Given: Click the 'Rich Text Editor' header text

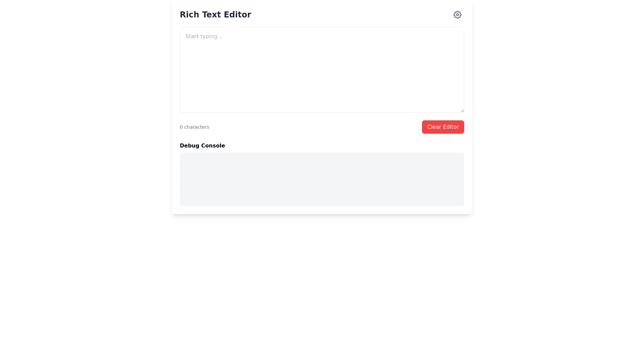Looking at the screenshot, I should tap(215, 15).
